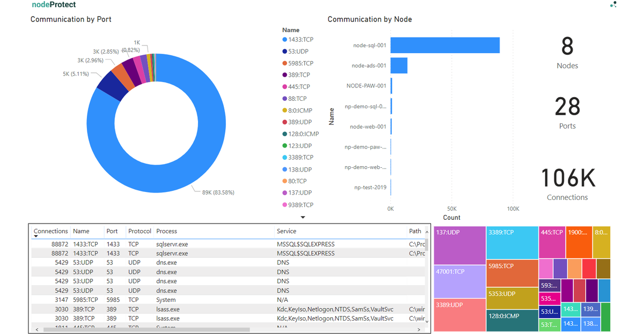Sort table by Connections column header
Viewport: 644px width, 334px height.
51,231
